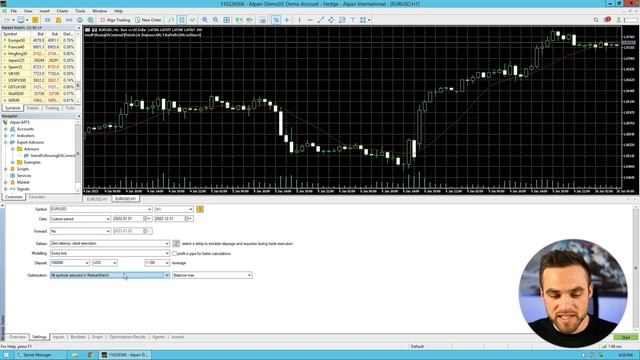Screen dimensions: 640x360
Task: Switch to the Optimization Results tab
Action: point(127,337)
